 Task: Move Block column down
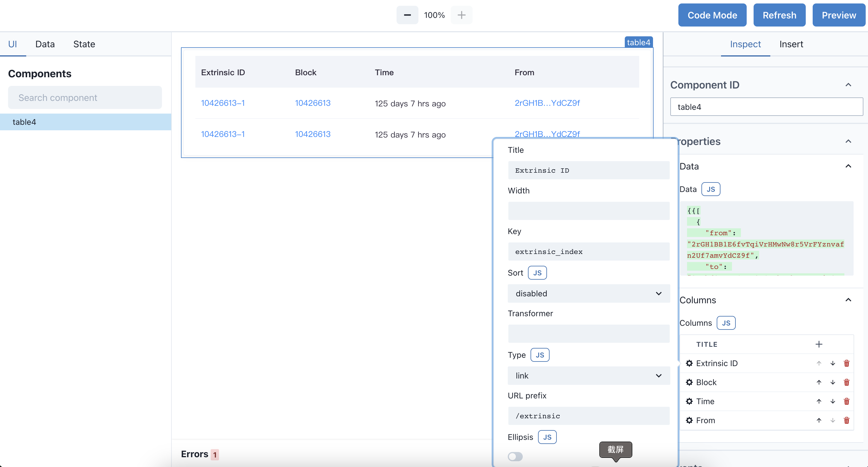click(833, 382)
